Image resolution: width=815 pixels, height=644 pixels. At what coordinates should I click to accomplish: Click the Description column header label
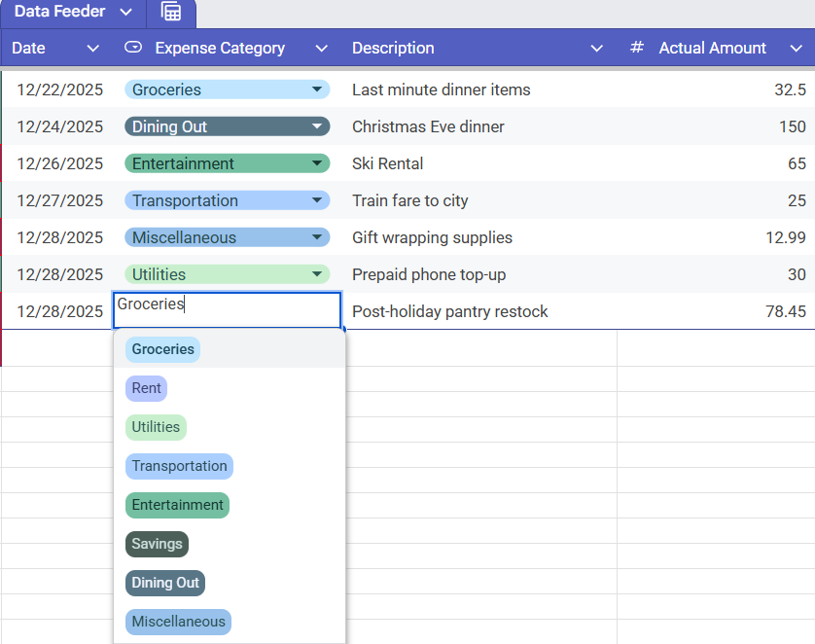coord(393,49)
